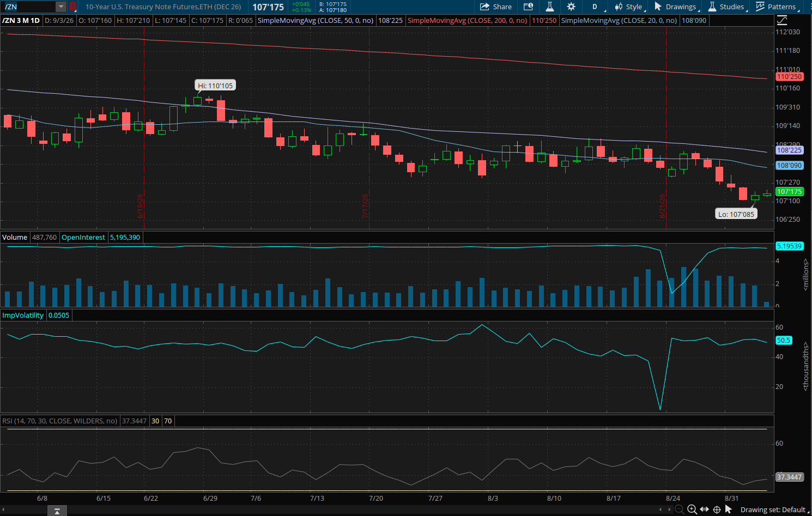Click the 8/24 date label on time axis

[673, 498]
